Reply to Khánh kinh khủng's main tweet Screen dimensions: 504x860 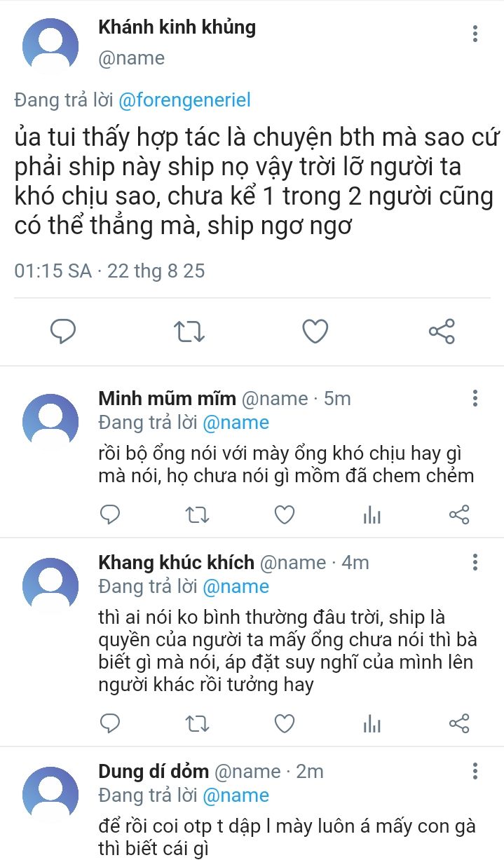pyautogui.click(x=63, y=331)
